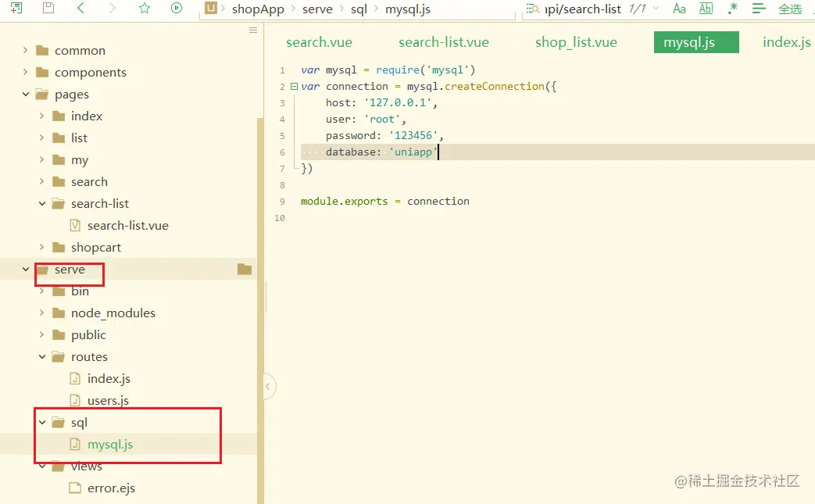Collapse the routes folder chevron
The image size is (815, 504).
[42, 357]
